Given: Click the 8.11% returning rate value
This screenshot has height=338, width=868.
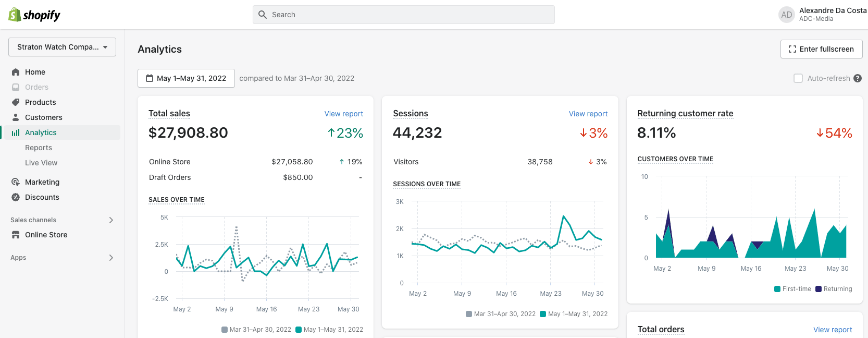Looking at the screenshot, I should tap(656, 132).
